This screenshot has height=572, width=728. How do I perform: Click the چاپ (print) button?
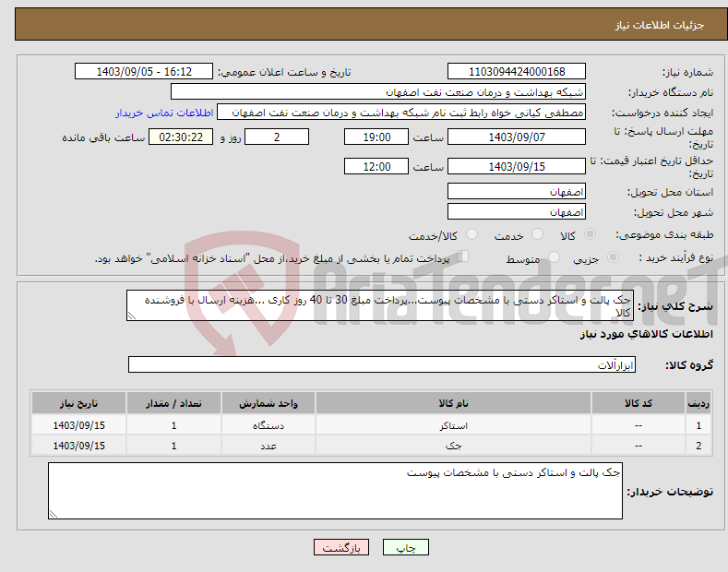[405, 547]
